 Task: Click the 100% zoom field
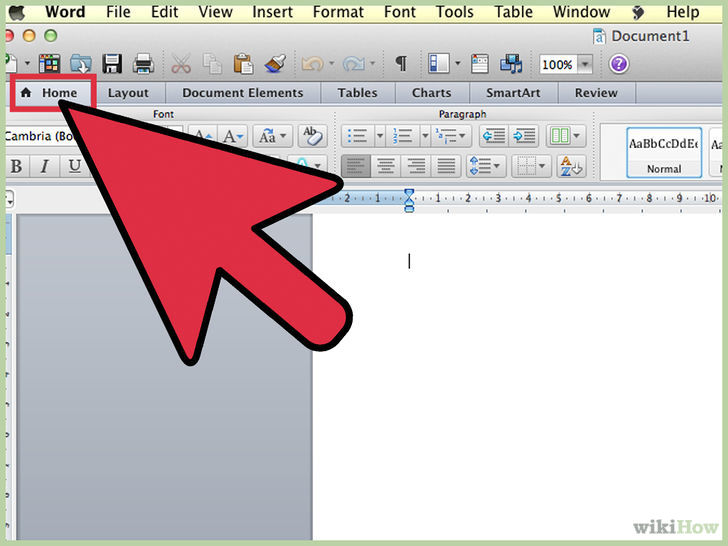pos(558,64)
